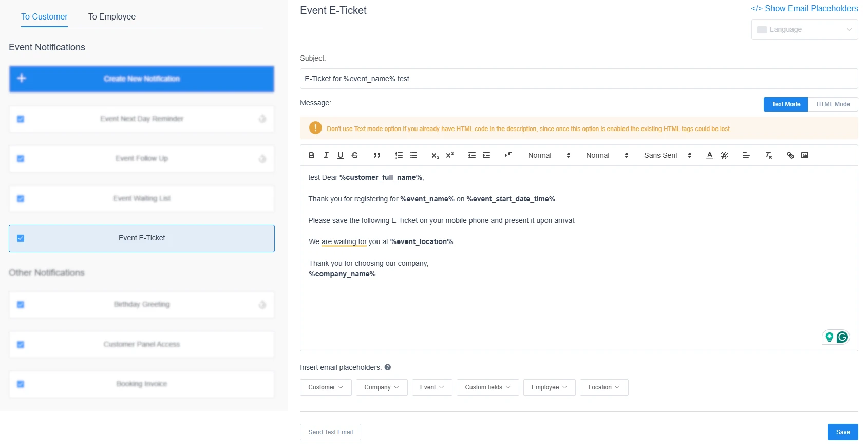Switch message editor to HTML Mode
Screen dimensions: 868x446
833,104
